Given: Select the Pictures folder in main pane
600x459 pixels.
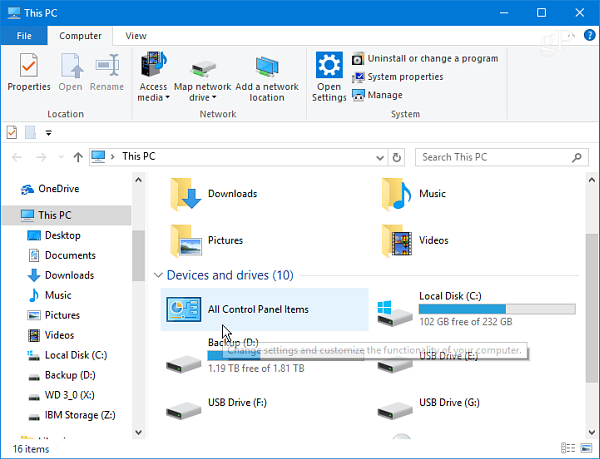Looking at the screenshot, I should coord(206,241).
